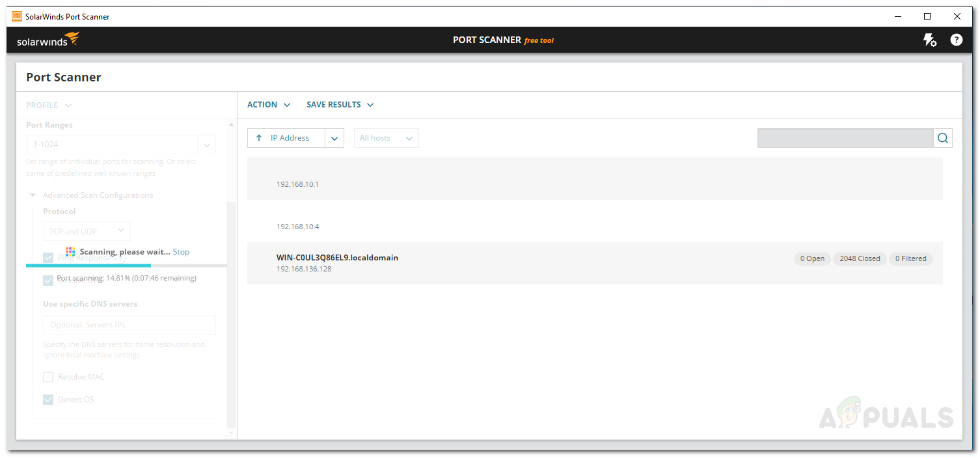Click the SolarWinds app icon in title bar

click(17, 16)
